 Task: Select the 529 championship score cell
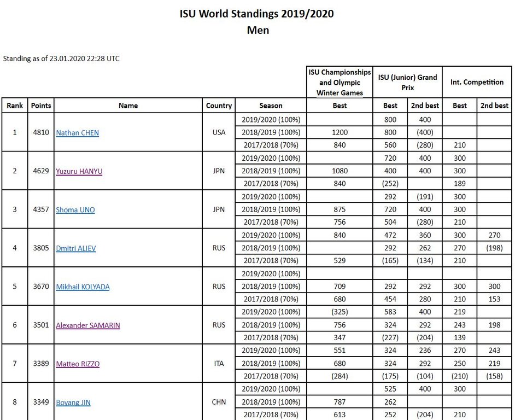340,261
